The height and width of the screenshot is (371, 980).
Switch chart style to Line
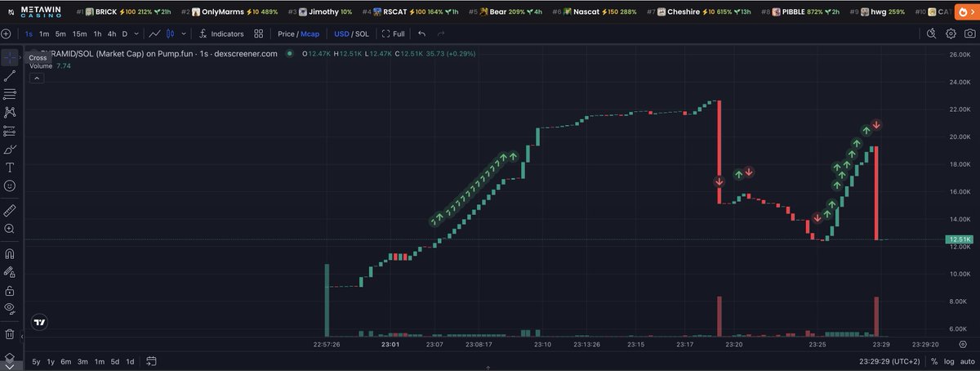click(154, 34)
